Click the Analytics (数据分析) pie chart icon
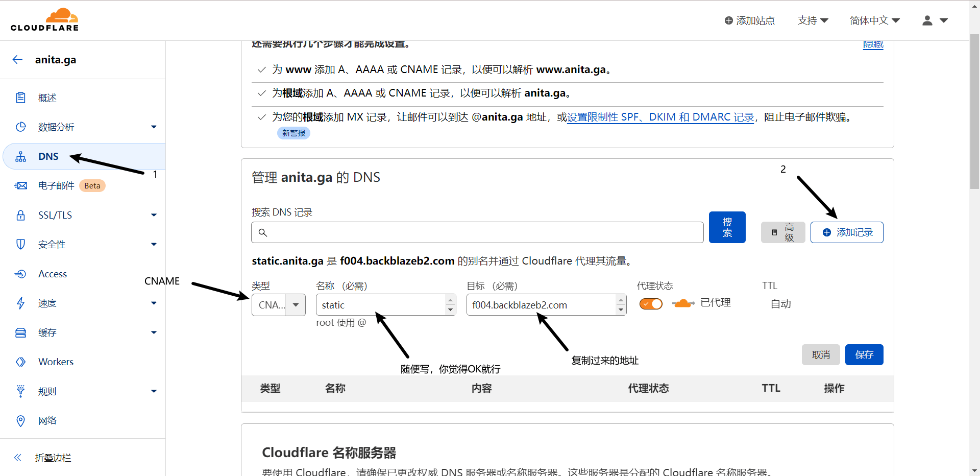The image size is (980, 476). click(20, 127)
